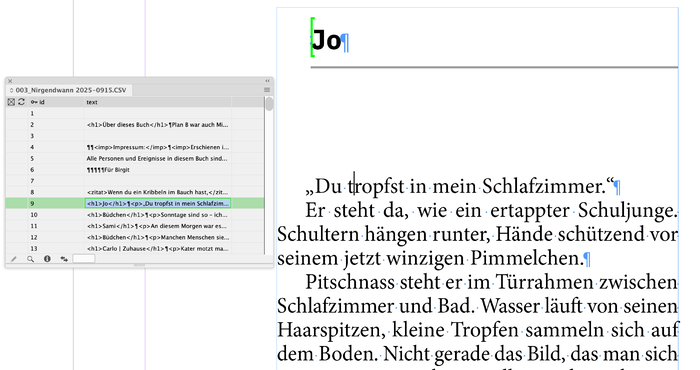Close the CSV data panel
This screenshot has height=370, width=700.
tap(10, 81)
